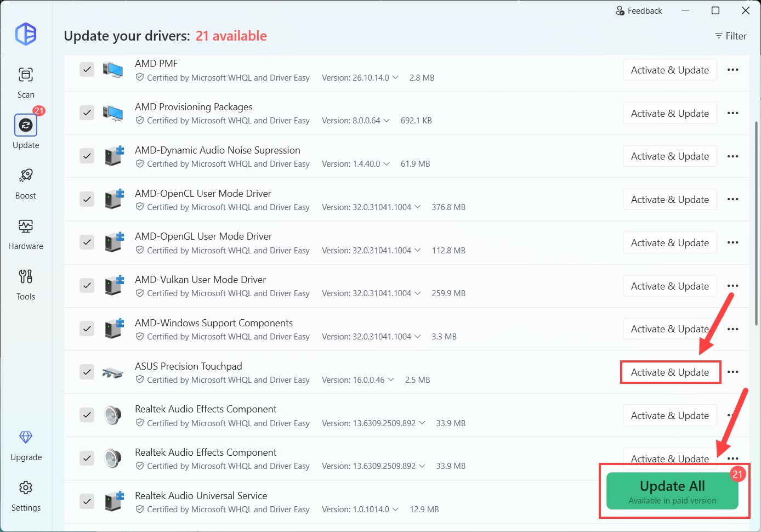761x532 pixels.
Task: Click the ASUS Precision Touchpad device icon
Action: click(113, 372)
